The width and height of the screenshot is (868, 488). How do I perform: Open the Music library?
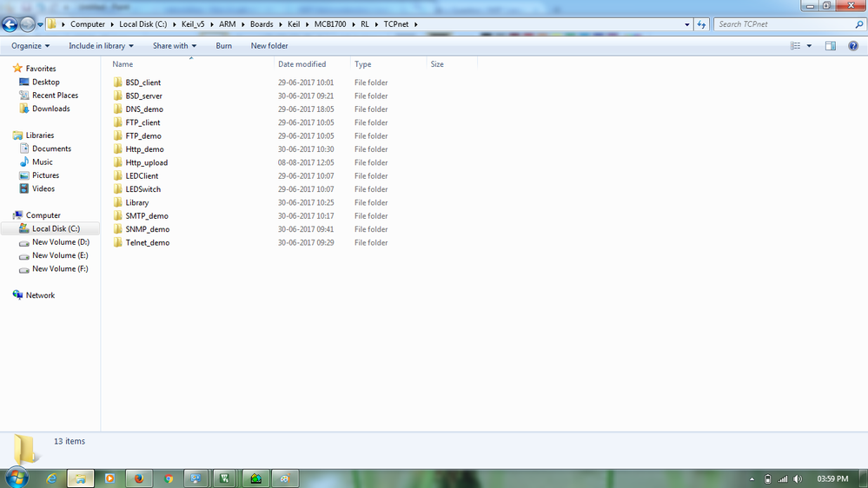pos(42,162)
